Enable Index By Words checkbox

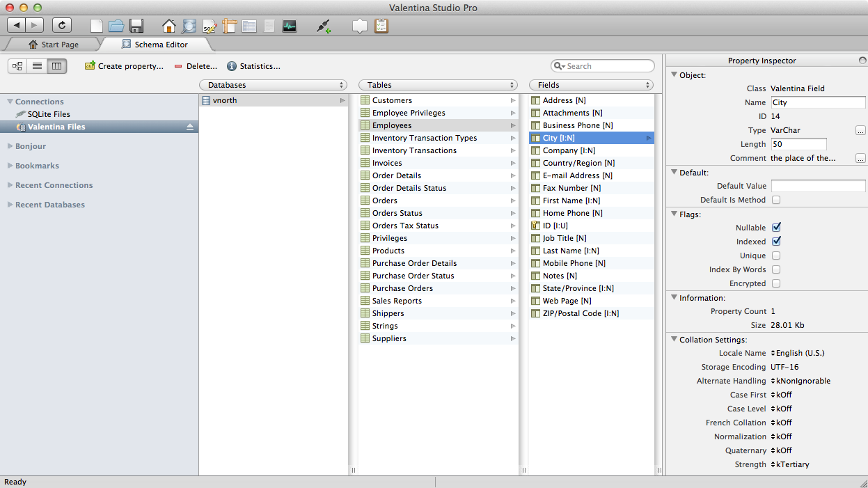click(x=776, y=269)
